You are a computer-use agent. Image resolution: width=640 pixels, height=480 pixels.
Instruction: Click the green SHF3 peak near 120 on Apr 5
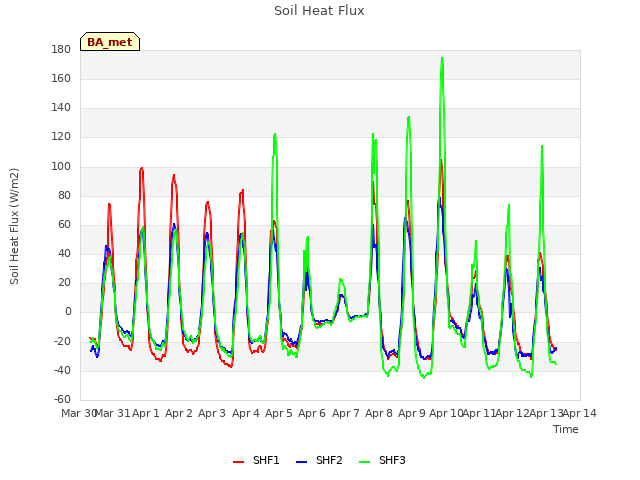pyautogui.click(x=275, y=134)
